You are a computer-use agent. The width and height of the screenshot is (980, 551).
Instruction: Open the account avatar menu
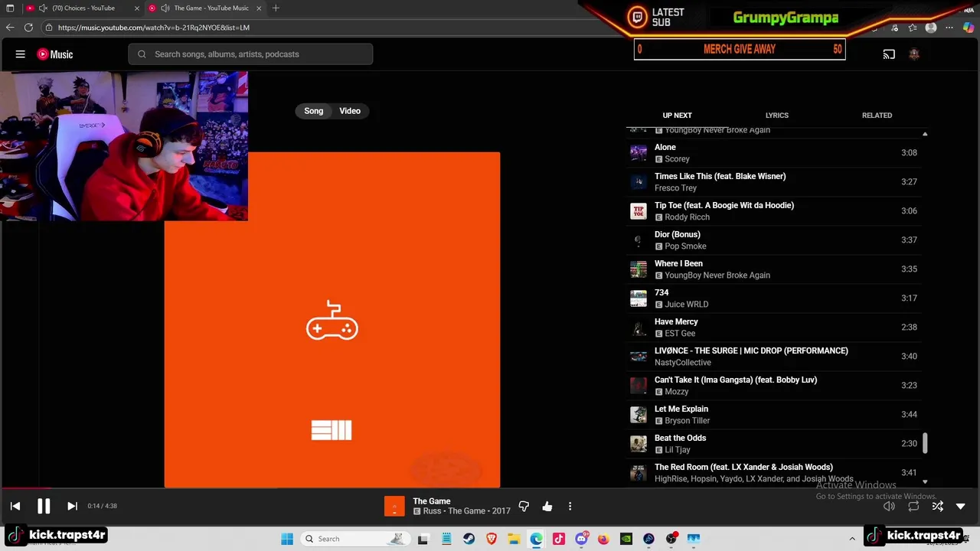[913, 54]
